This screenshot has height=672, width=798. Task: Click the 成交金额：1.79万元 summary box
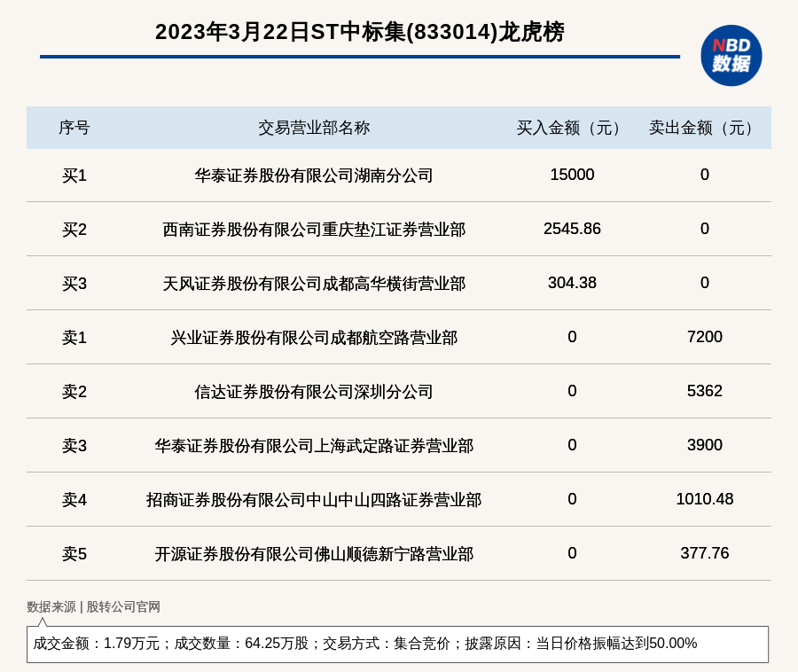(x=397, y=644)
